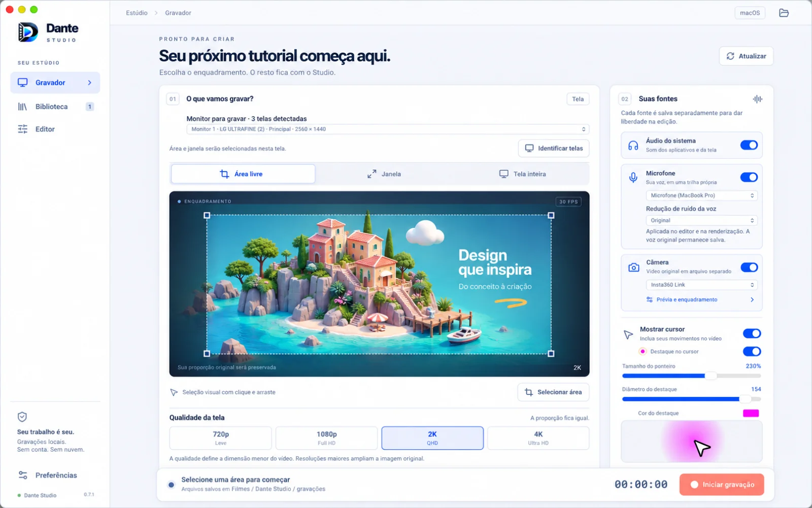812x508 pixels.
Task: Click the cursor arrow icon beside Mostrar cursor
Action: click(x=628, y=334)
